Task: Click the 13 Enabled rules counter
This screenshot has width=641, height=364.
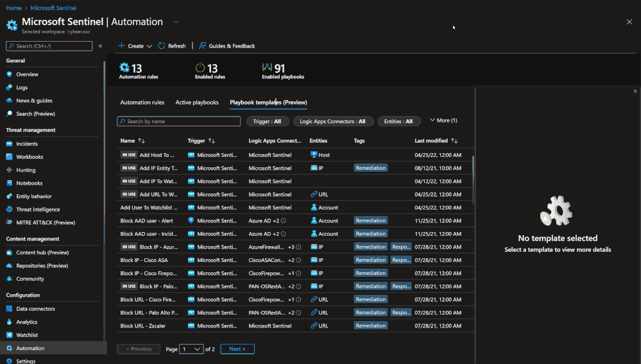Action: point(210,70)
